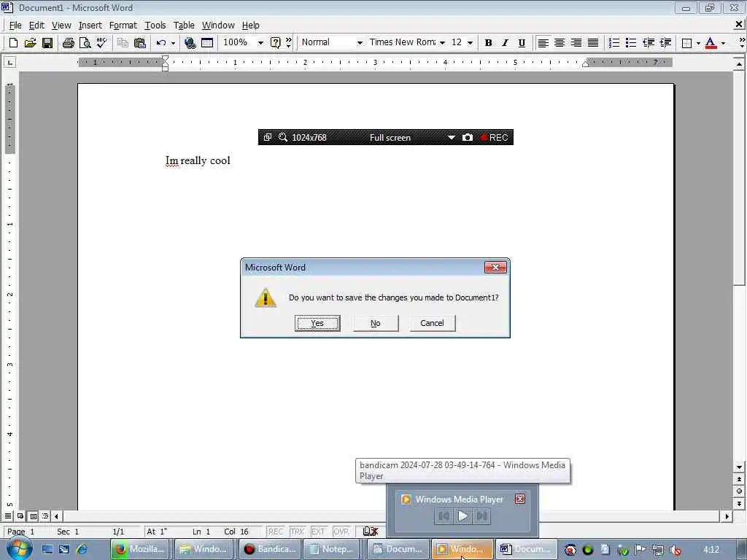Open the Borders dropdown arrow
747x560 pixels.
point(698,43)
